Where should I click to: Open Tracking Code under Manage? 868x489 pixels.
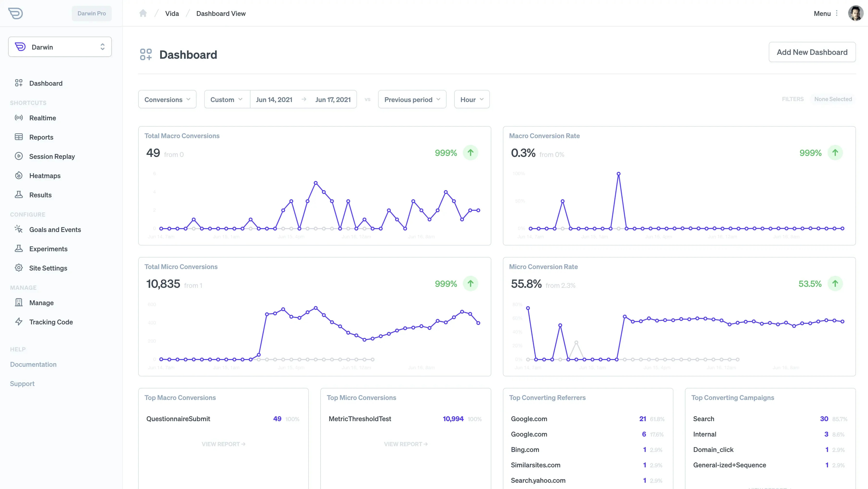tap(51, 322)
